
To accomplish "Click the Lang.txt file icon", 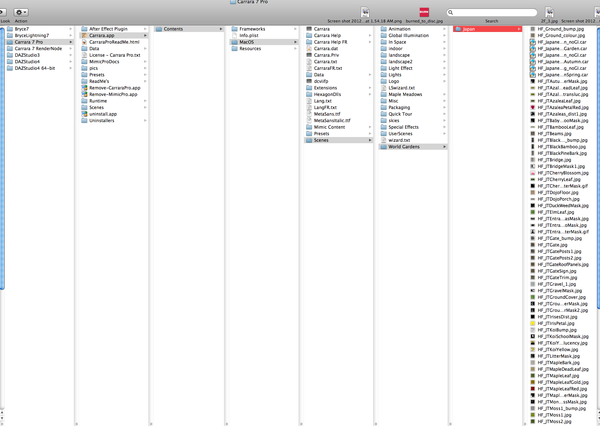I will point(309,101).
